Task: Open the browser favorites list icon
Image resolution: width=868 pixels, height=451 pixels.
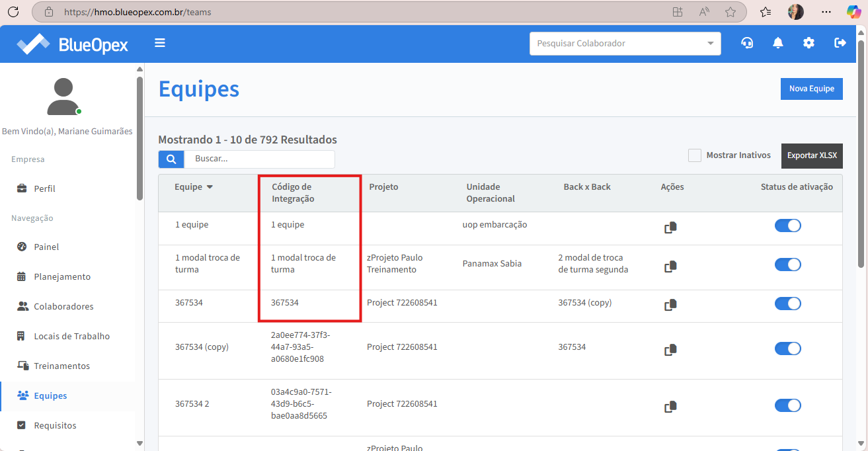Action: pyautogui.click(x=766, y=12)
